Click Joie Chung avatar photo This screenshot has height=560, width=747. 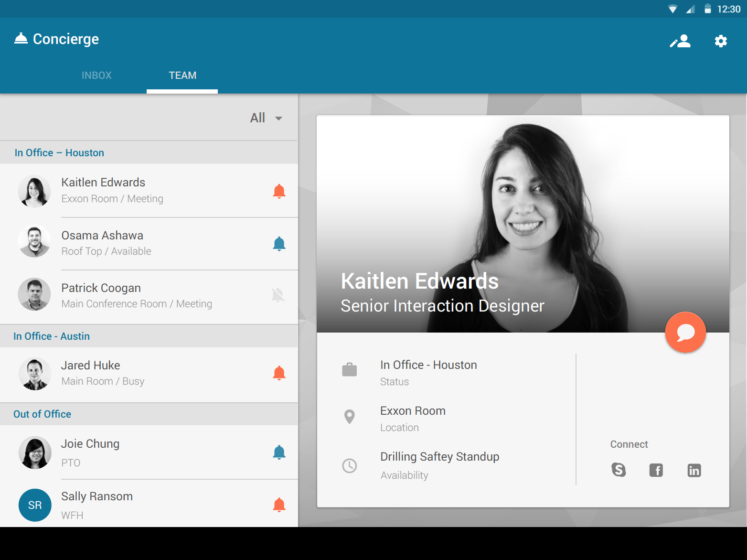35,452
